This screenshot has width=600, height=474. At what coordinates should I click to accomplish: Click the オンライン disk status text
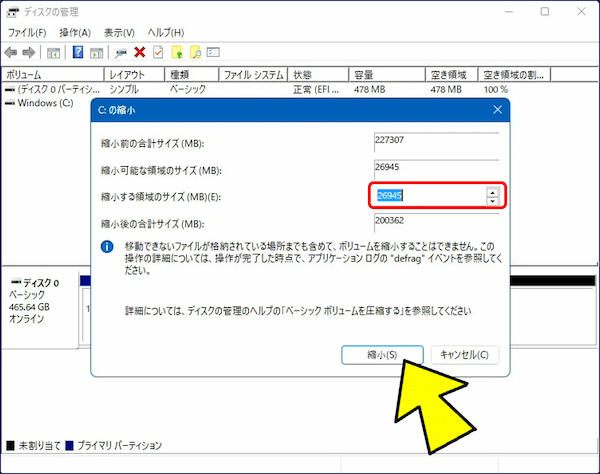point(26,319)
